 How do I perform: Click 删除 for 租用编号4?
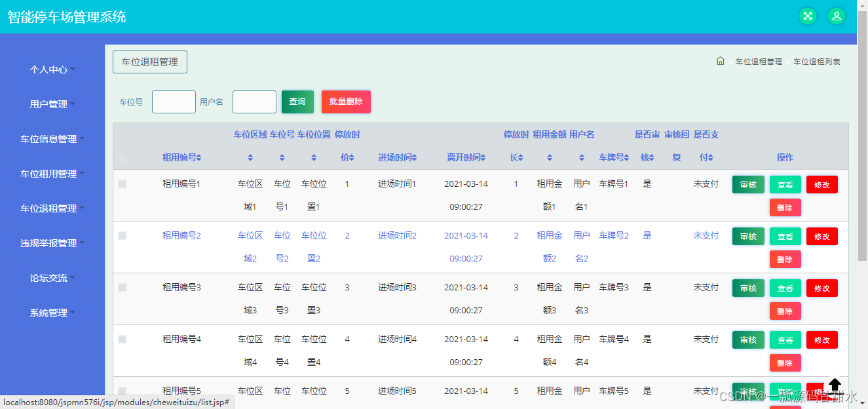coord(785,363)
